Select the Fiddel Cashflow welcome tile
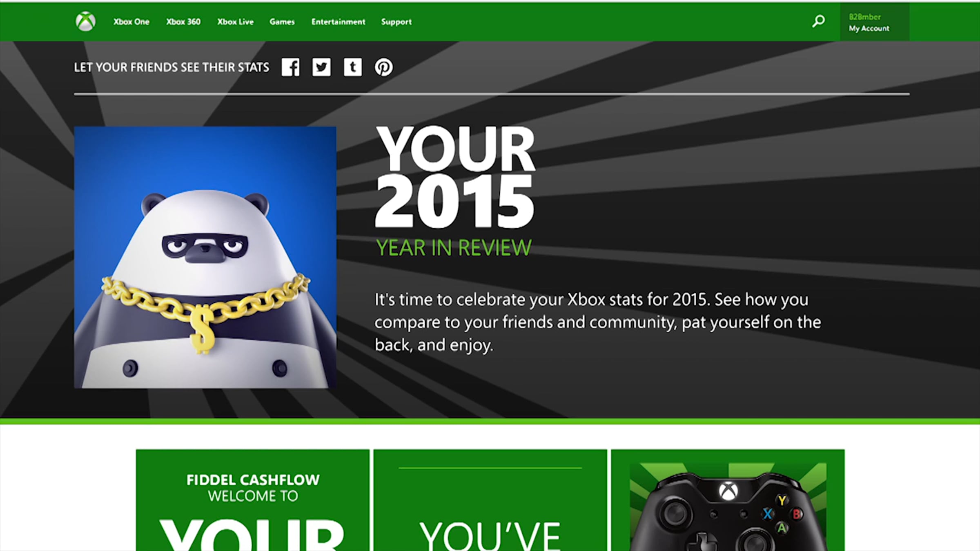Screen dimensions: 980x551 (252, 500)
